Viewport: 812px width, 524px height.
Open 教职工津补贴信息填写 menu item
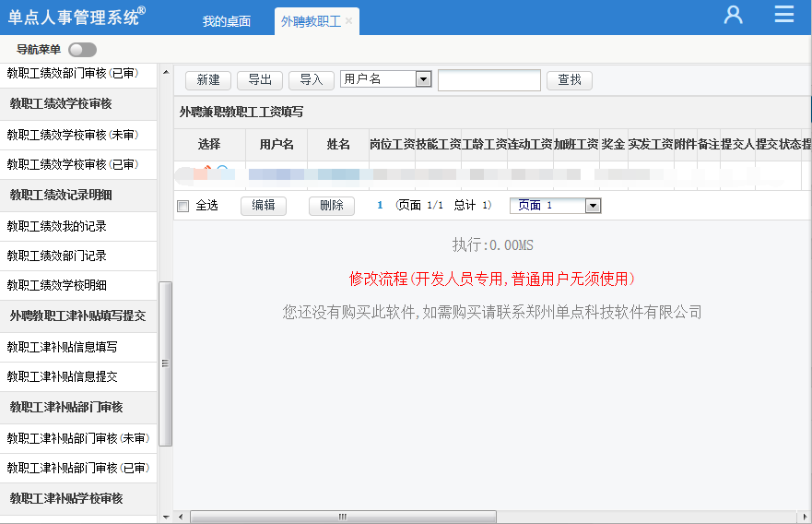pos(78,347)
